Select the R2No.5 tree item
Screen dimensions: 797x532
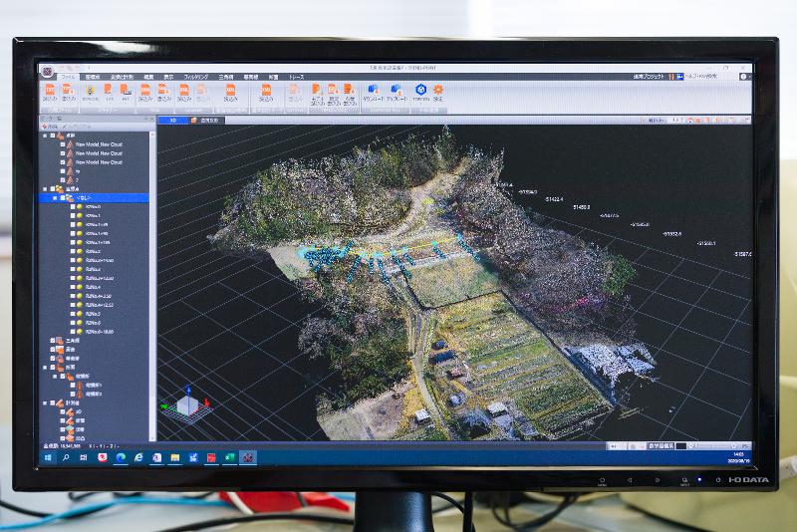[x=94, y=314]
